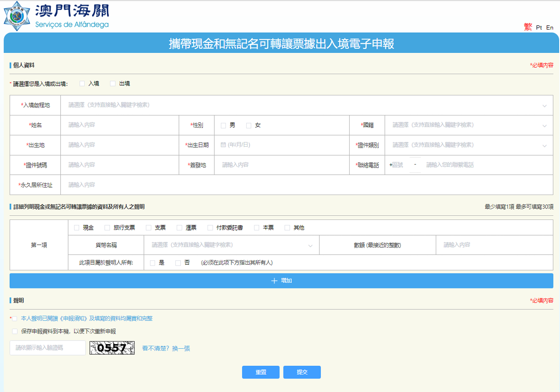Enable 保存申報資料到本機 option
The height and width of the screenshot is (392, 560).
pyautogui.click(x=15, y=331)
